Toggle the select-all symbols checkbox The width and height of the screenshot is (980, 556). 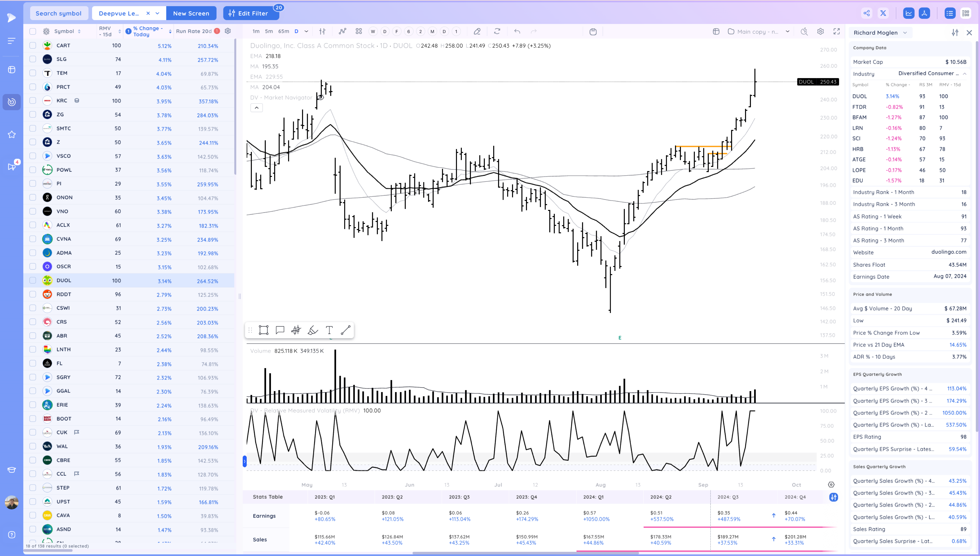click(33, 31)
